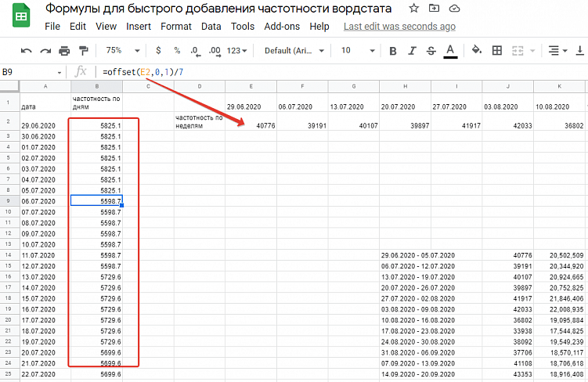The width and height of the screenshot is (588, 382).
Task: Open the Insert menu
Action: [x=139, y=27]
